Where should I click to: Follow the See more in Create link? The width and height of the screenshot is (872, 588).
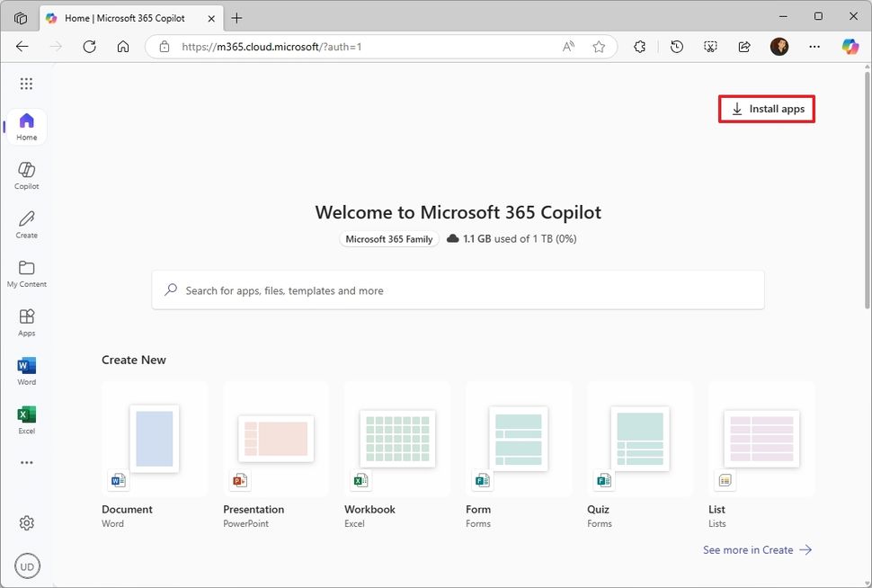click(x=757, y=549)
